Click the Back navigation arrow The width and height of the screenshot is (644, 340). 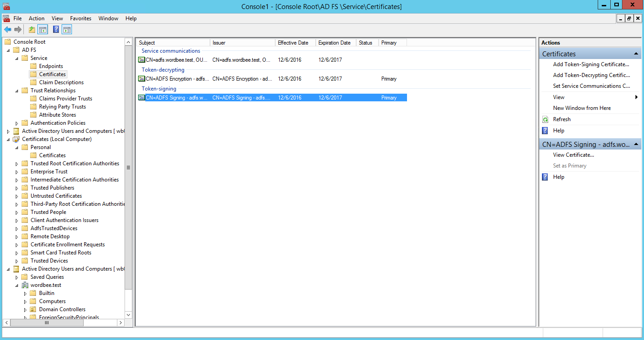coord(8,28)
